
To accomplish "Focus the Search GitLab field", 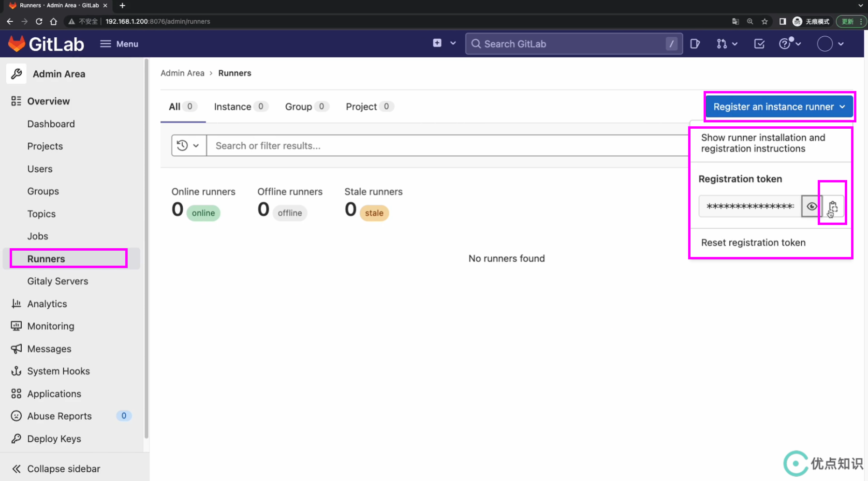I will click(x=574, y=44).
